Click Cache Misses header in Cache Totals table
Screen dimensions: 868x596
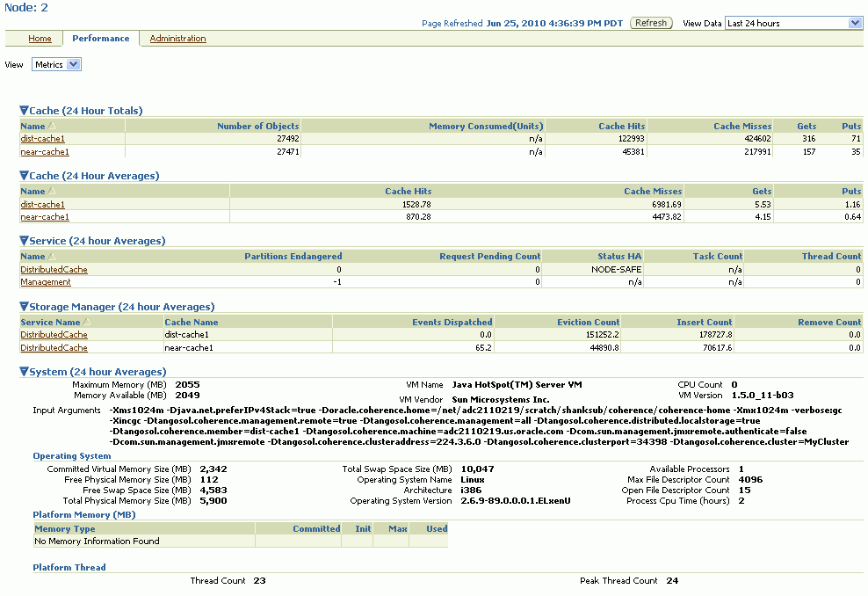[x=742, y=126]
